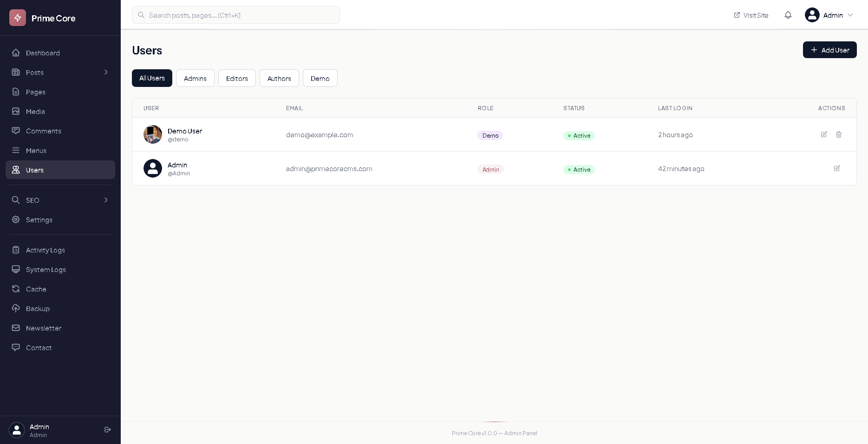Click the notification bell icon
The height and width of the screenshot is (444, 868).
point(788,15)
